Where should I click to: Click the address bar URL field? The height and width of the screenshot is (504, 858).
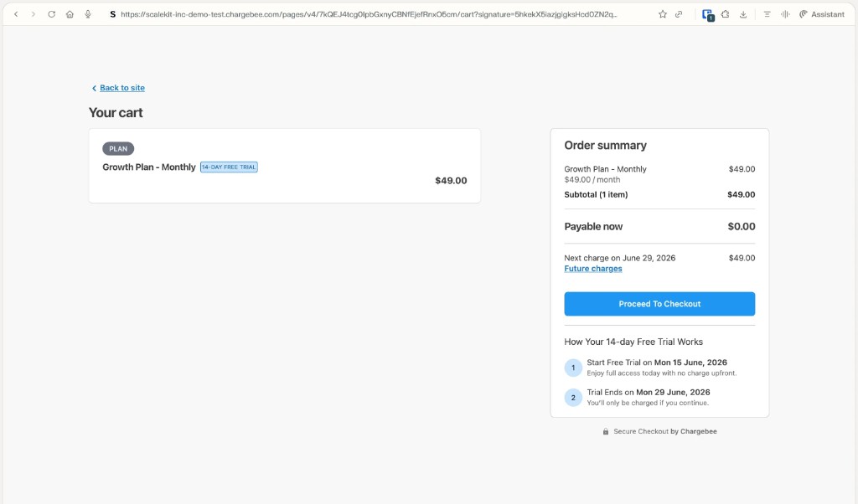(369, 14)
